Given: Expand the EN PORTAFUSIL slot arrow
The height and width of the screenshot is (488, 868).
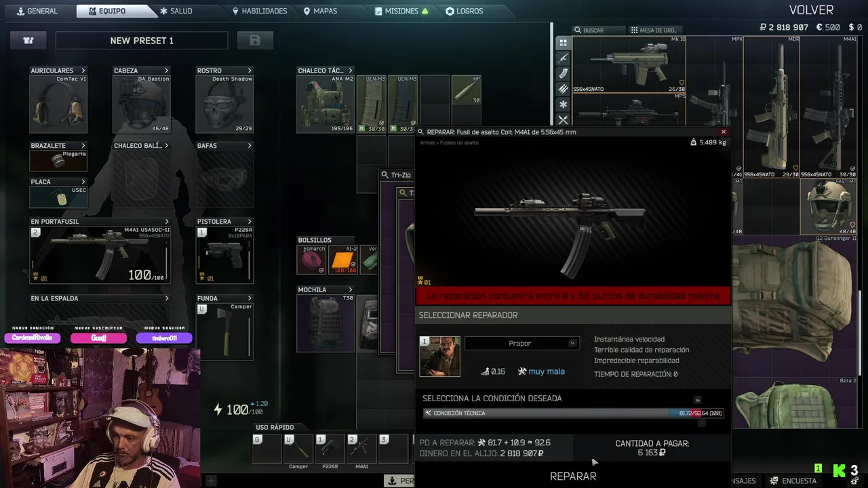Looking at the screenshot, I should tap(166, 222).
